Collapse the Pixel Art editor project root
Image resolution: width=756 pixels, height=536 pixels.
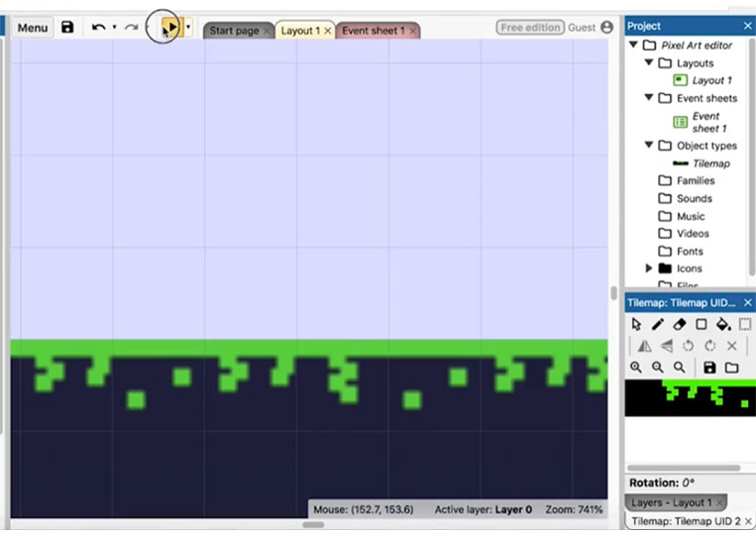coord(633,45)
